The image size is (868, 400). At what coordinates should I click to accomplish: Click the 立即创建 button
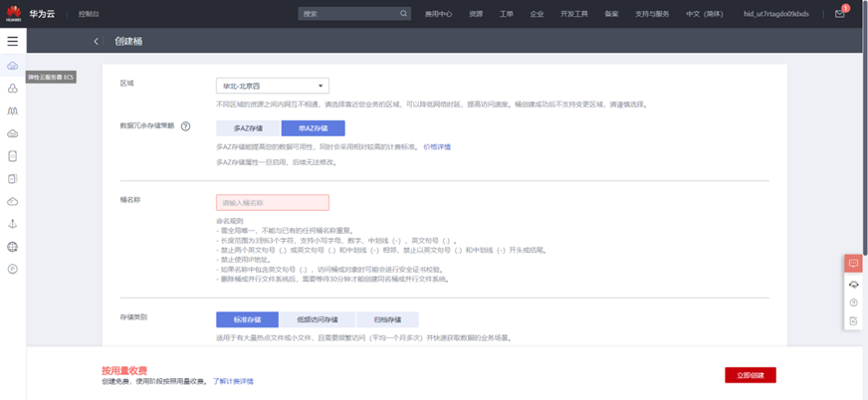751,375
